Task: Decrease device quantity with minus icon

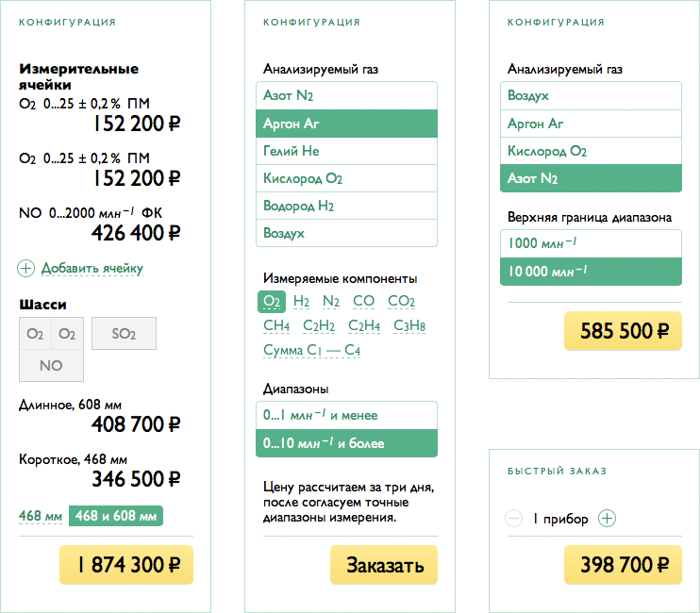Action: point(514,518)
